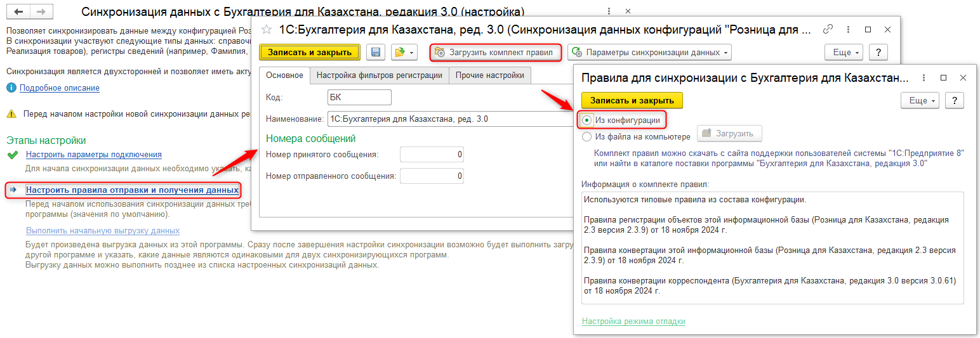
Task: Expand Параметры синхронизации данных dropdown
Action: (x=650, y=53)
